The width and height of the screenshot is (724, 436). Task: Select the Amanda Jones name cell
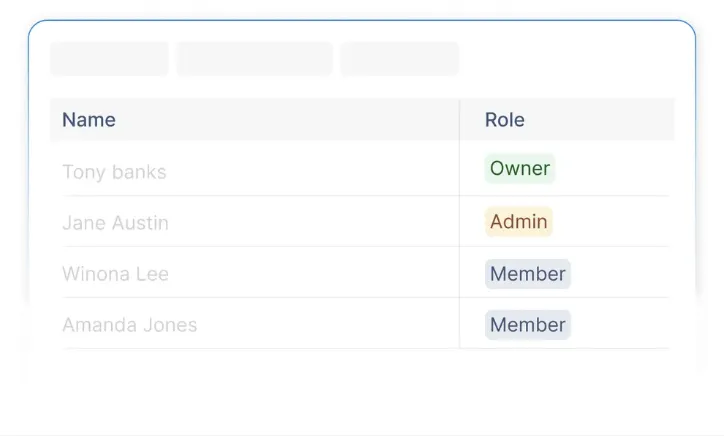click(130, 324)
